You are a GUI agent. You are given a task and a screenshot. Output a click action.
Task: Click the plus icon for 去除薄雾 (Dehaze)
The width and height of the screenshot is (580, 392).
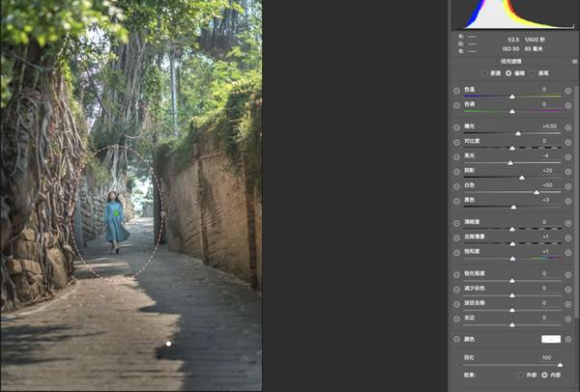coord(568,238)
